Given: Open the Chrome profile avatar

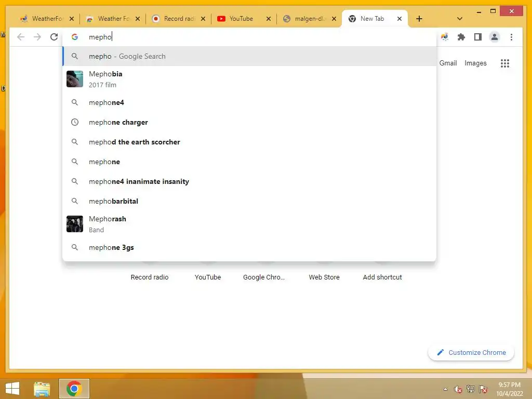Looking at the screenshot, I should point(495,37).
